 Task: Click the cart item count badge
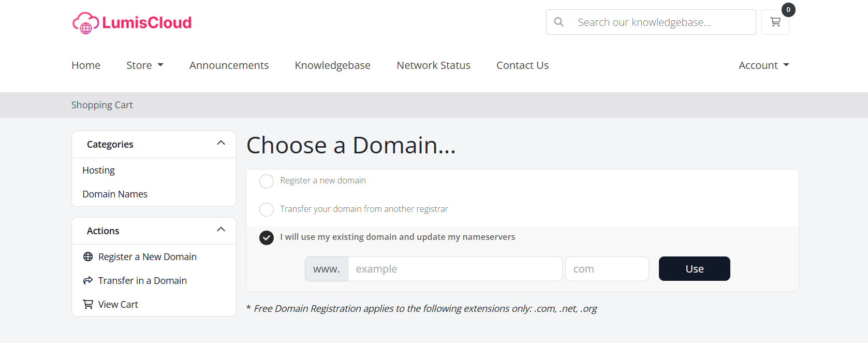click(788, 10)
